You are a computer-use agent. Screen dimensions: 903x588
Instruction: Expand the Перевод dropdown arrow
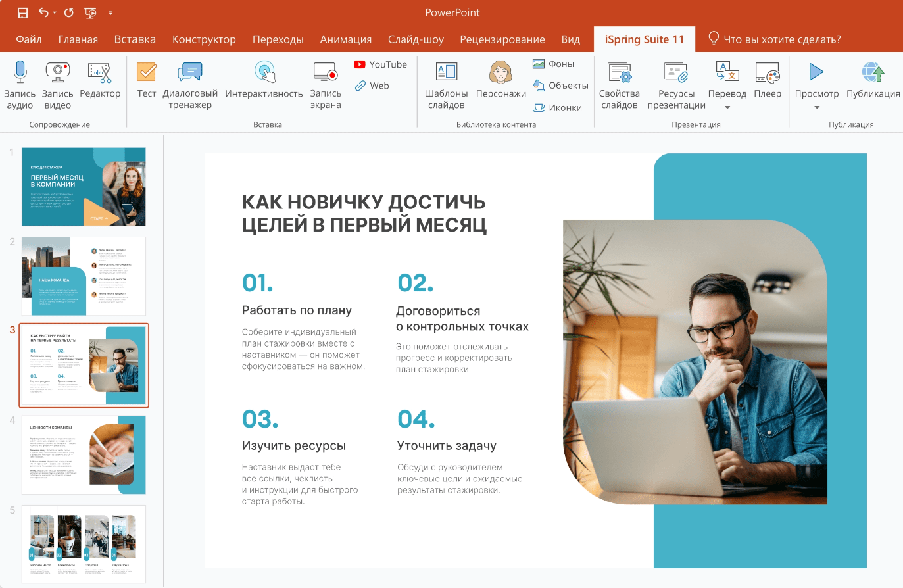click(x=727, y=107)
